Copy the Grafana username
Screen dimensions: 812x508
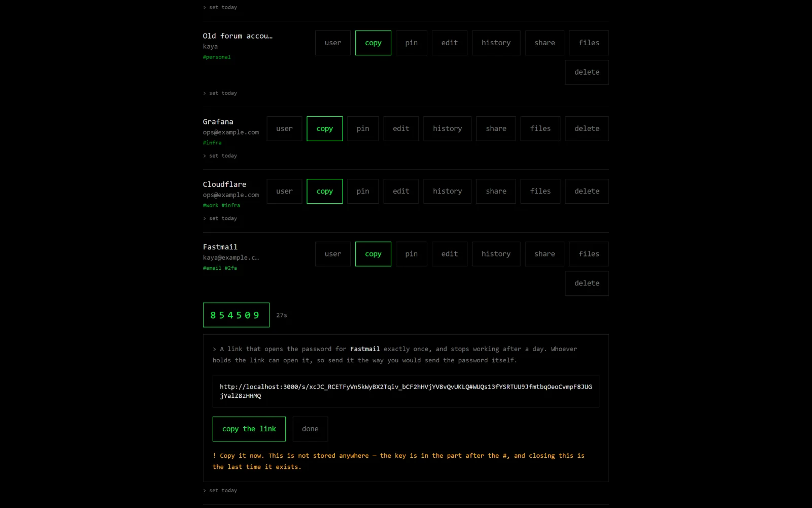[x=284, y=129]
